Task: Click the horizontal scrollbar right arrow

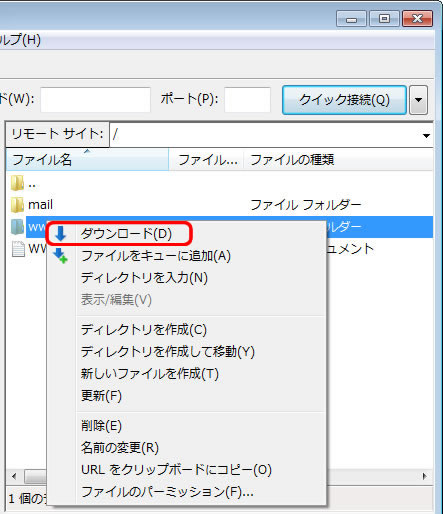Action: tap(424, 476)
